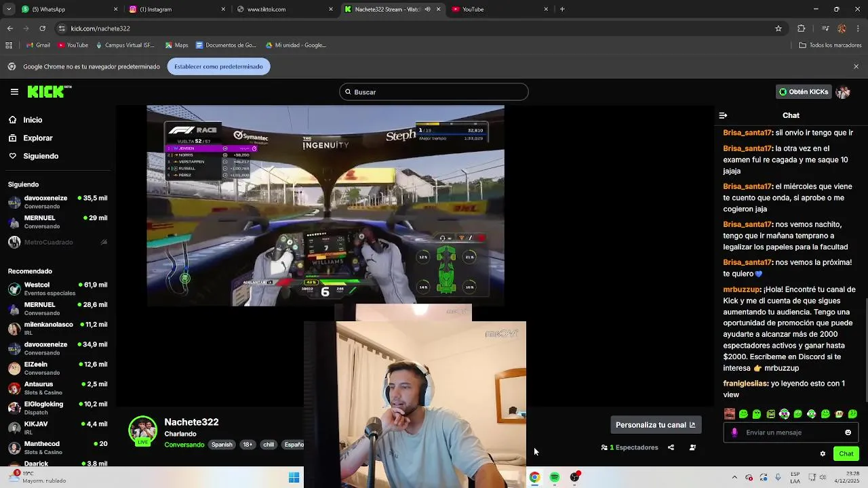Click the F1 game stream video
The image size is (868, 488).
tap(325, 205)
